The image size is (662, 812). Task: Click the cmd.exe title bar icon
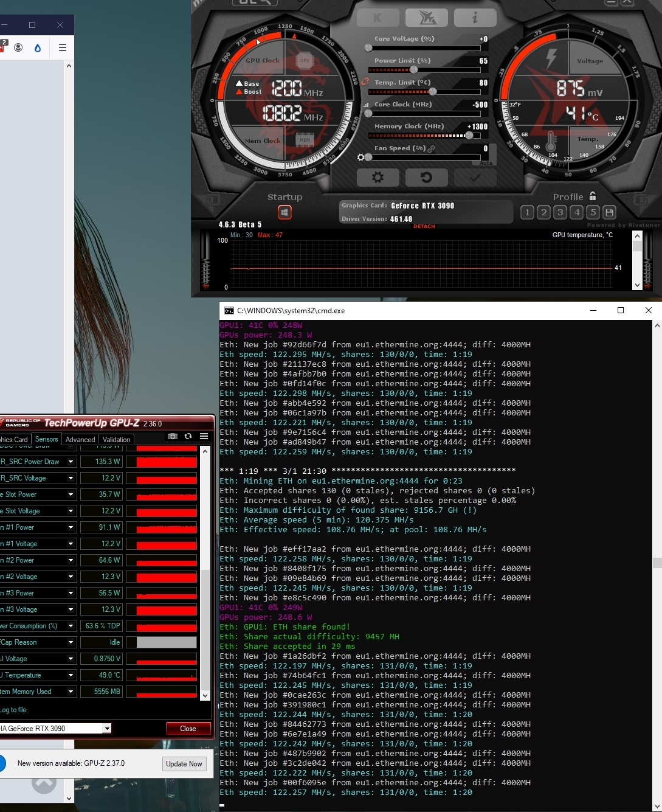click(229, 310)
